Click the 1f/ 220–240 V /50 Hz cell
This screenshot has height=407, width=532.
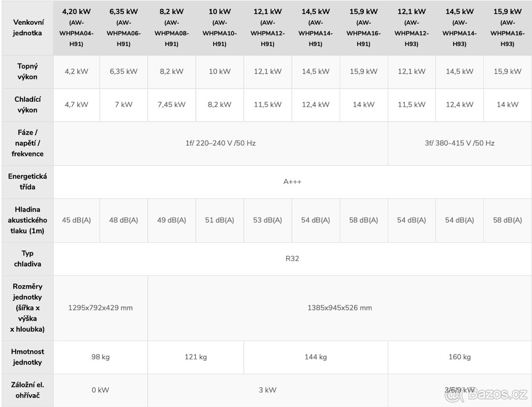(x=220, y=143)
